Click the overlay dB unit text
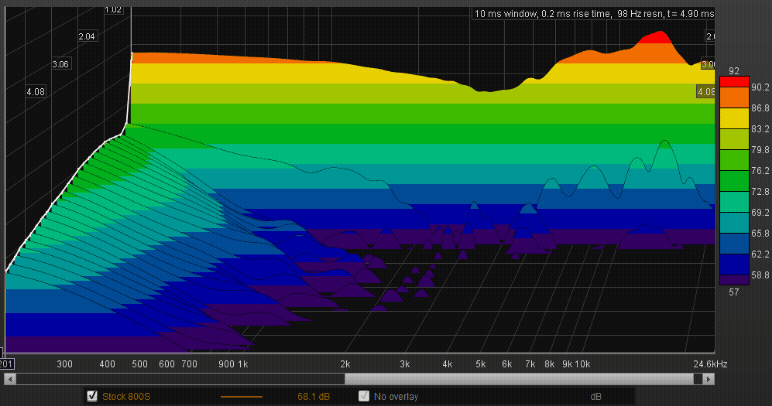This screenshot has height=406, width=772. point(596,397)
